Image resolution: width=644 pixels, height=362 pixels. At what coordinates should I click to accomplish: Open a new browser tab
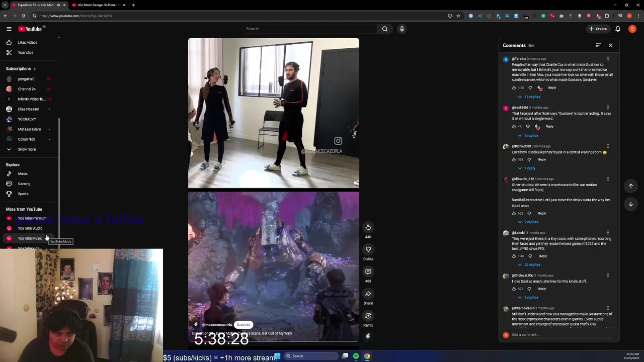(133, 5)
